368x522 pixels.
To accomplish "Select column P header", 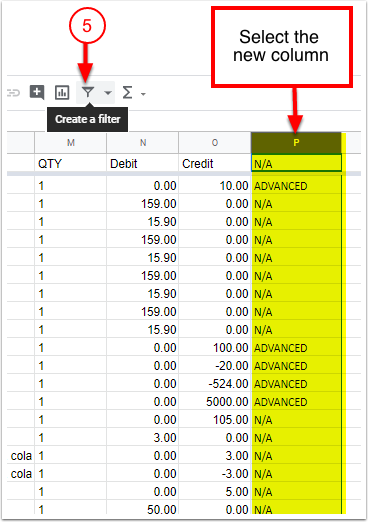I will [x=296, y=143].
